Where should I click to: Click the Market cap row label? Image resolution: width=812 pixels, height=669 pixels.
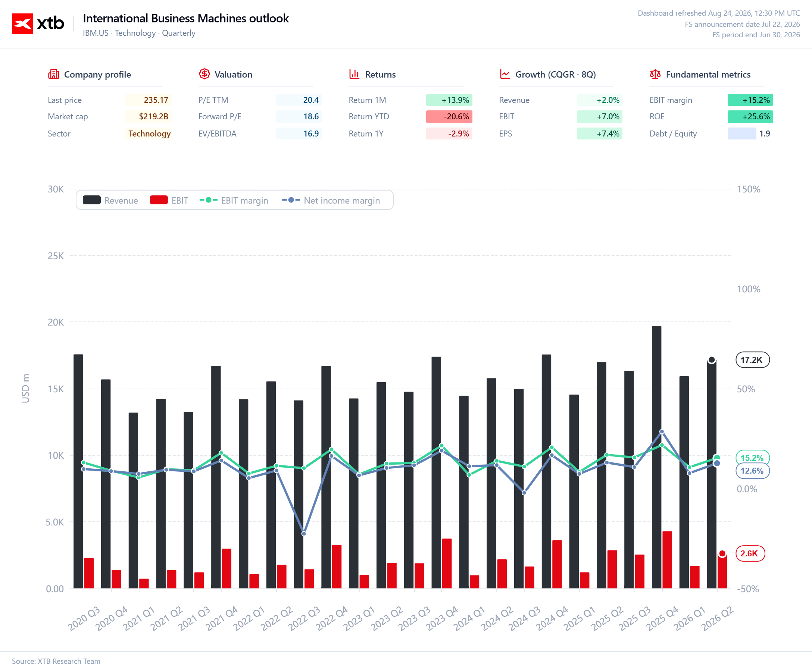coord(68,117)
